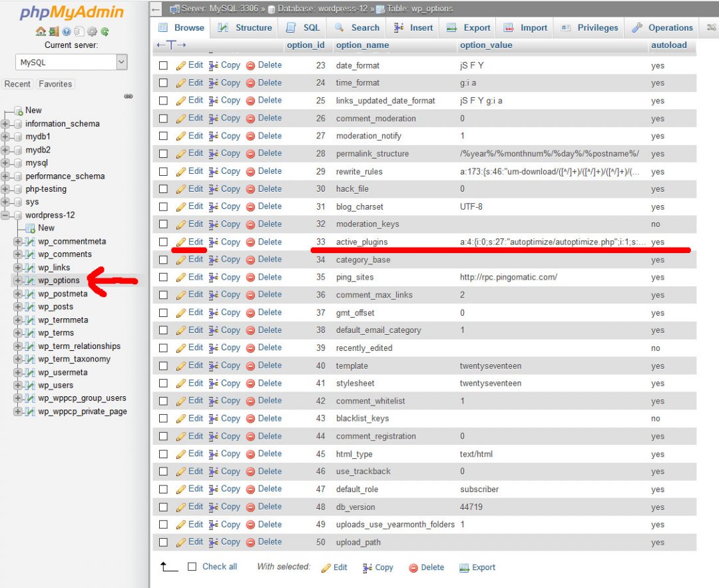Click bottom red Delete icon for selected
This screenshot has width=719, height=588.
[x=413, y=568]
